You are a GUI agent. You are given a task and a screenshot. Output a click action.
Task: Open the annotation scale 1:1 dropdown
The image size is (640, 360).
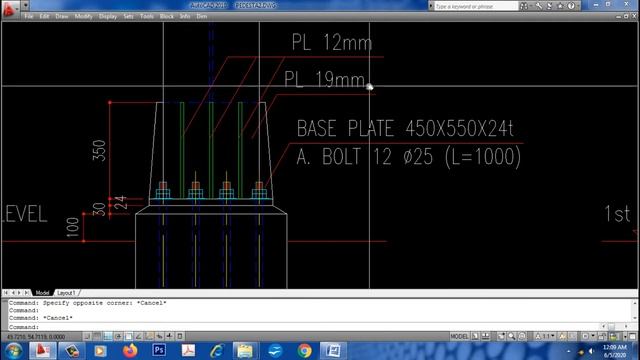[x=545, y=336]
